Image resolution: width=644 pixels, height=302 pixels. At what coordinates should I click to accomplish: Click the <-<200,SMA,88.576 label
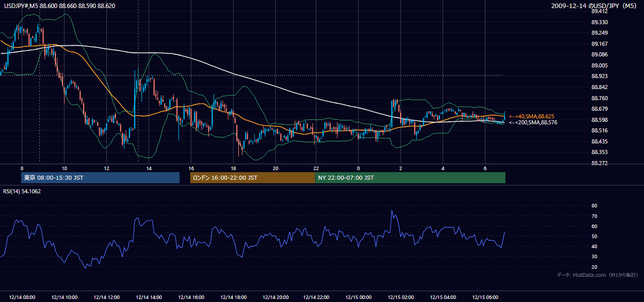coord(533,122)
